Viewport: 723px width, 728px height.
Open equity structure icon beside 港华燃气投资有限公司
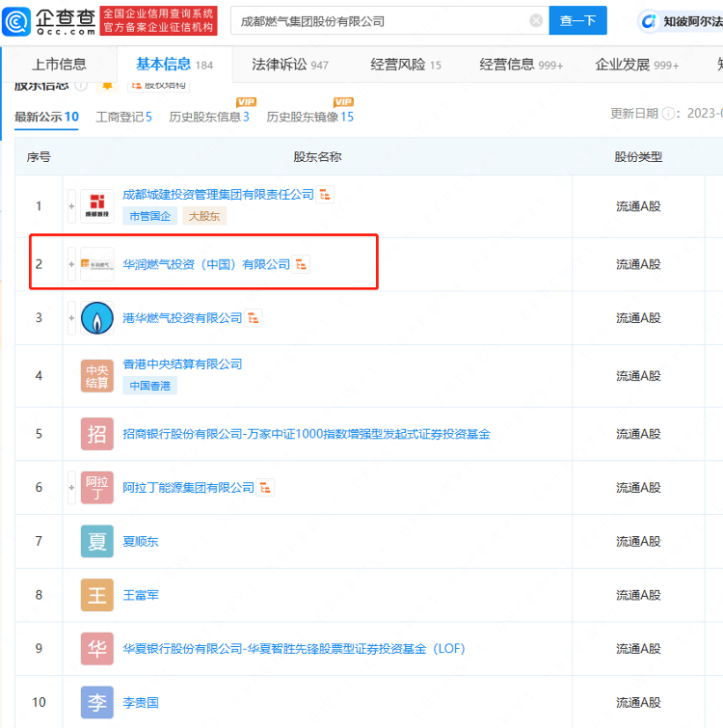(x=254, y=318)
